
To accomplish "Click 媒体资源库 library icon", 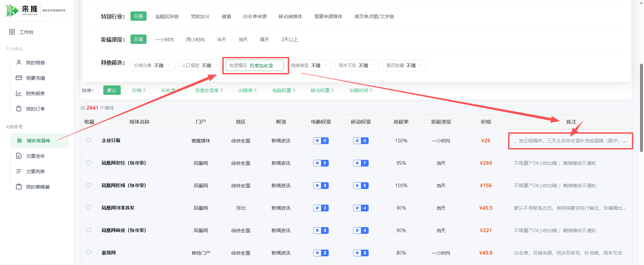I will click(19, 140).
